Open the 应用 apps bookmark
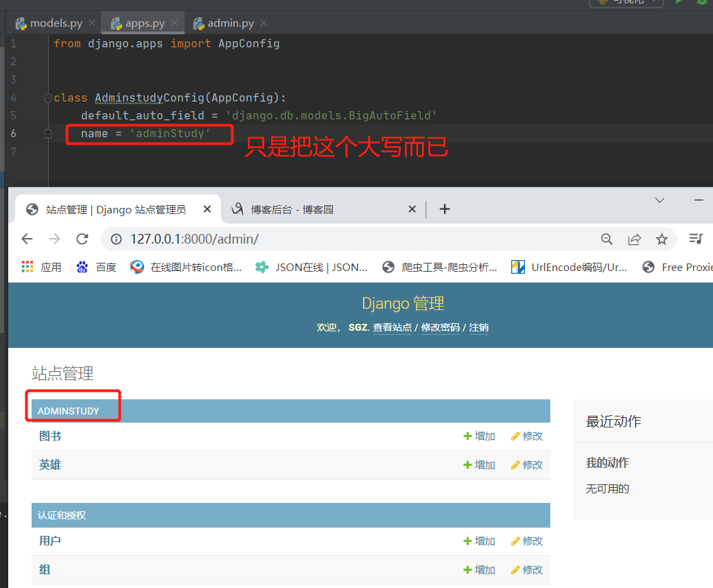The image size is (713, 588). click(x=41, y=268)
